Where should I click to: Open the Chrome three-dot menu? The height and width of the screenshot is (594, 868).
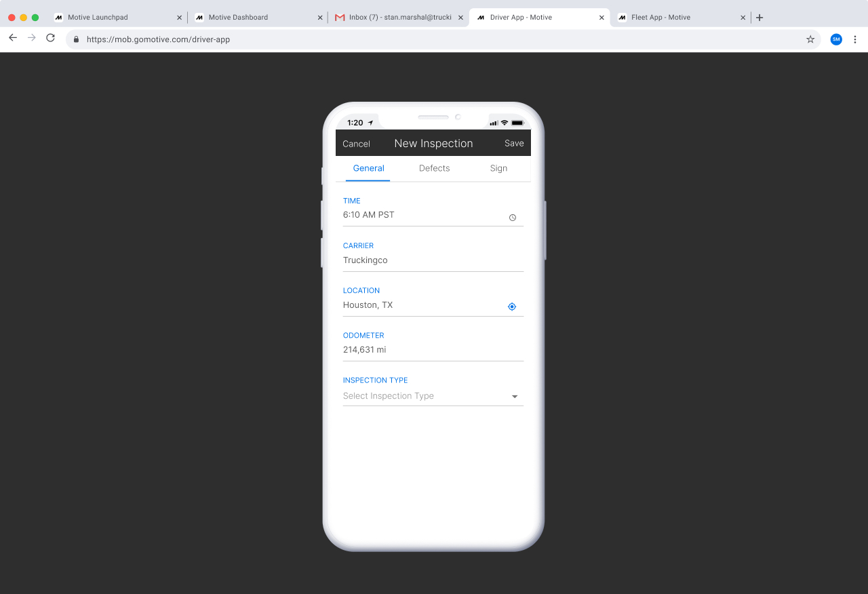856,39
